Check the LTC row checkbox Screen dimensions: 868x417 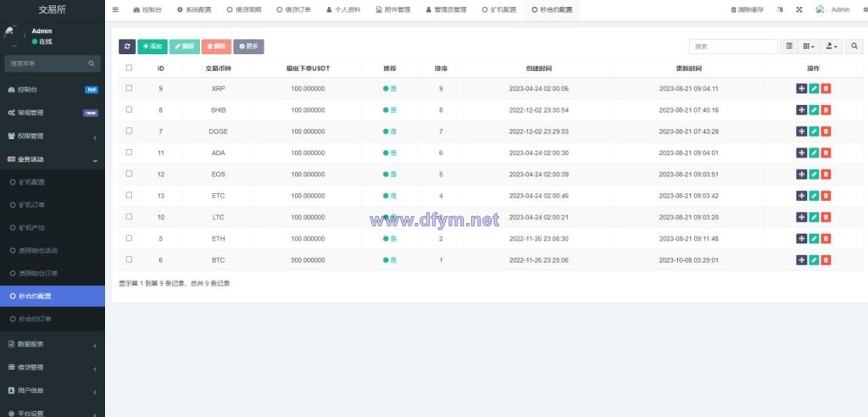(x=129, y=216)
